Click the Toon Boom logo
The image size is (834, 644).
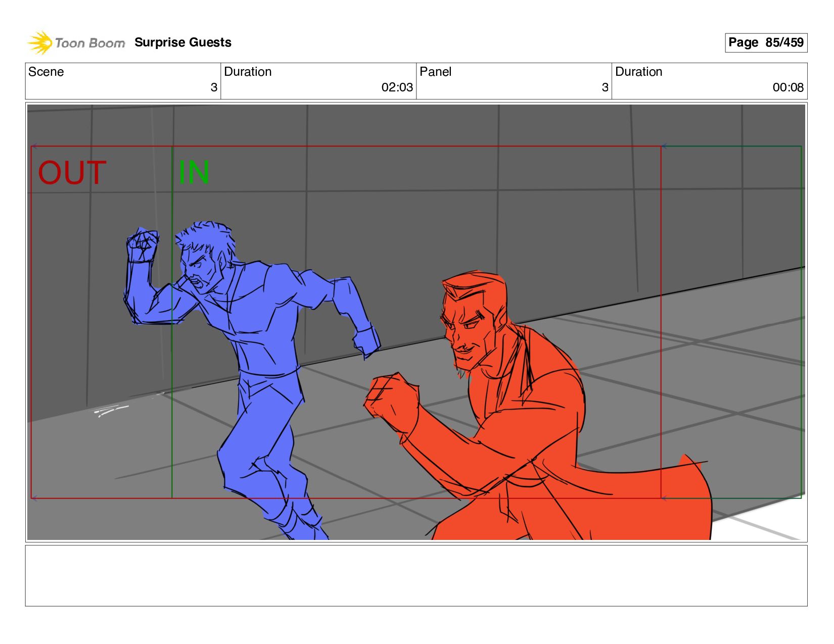[x=76, y=42]
